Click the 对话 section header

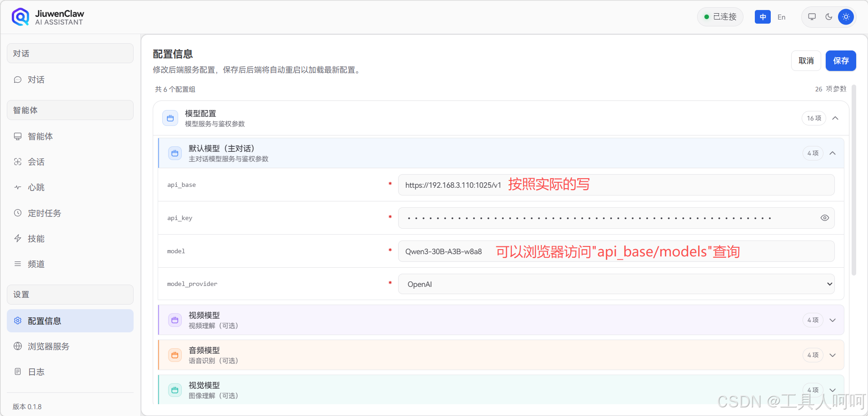pos(70,53)
